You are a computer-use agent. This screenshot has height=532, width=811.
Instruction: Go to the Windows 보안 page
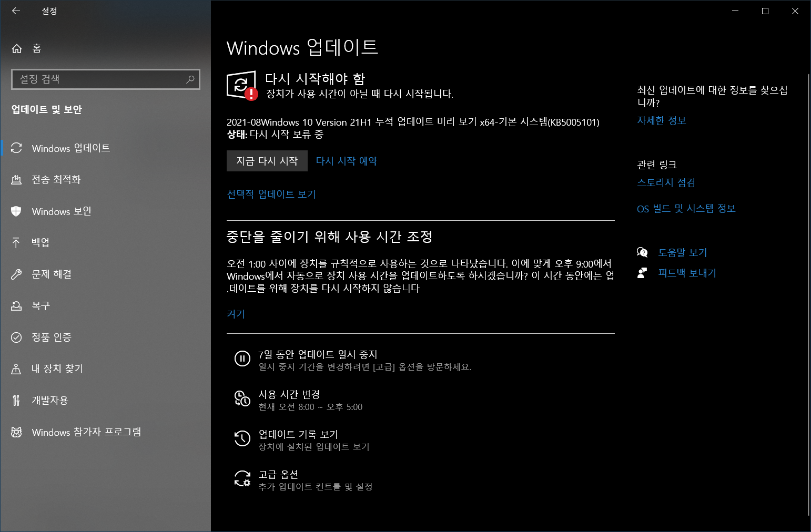105,211
